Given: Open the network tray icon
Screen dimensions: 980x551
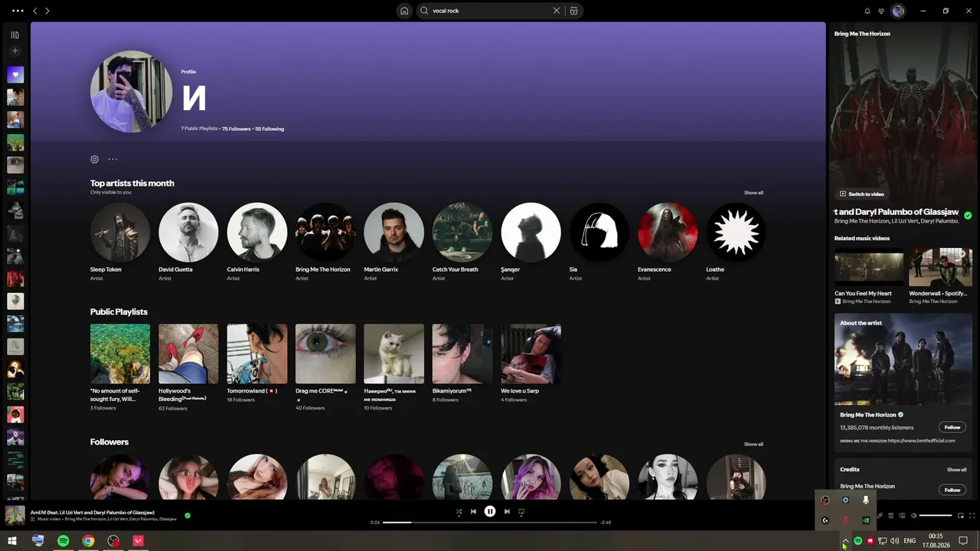Looking at the screenshot, I should coord(882,541).
